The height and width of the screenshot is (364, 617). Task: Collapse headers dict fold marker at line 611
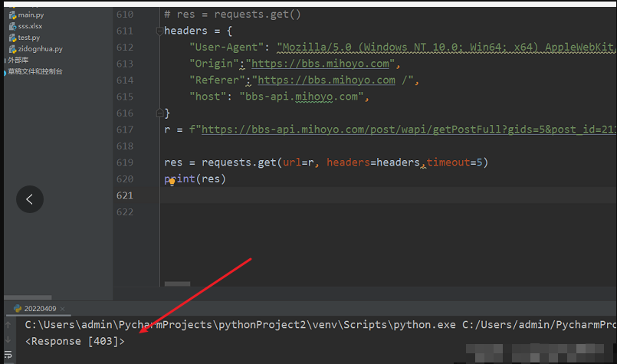159,31
